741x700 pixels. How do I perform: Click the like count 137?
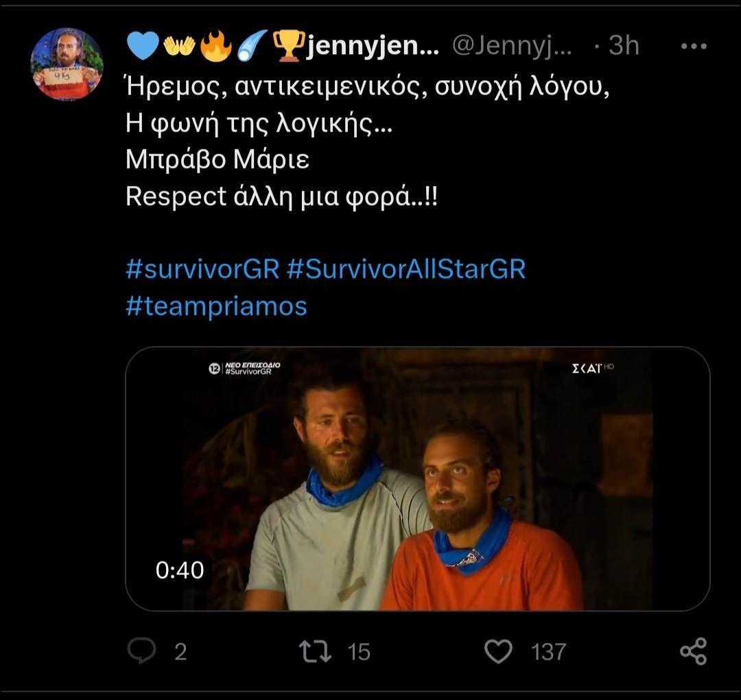[x=548, y=651]
